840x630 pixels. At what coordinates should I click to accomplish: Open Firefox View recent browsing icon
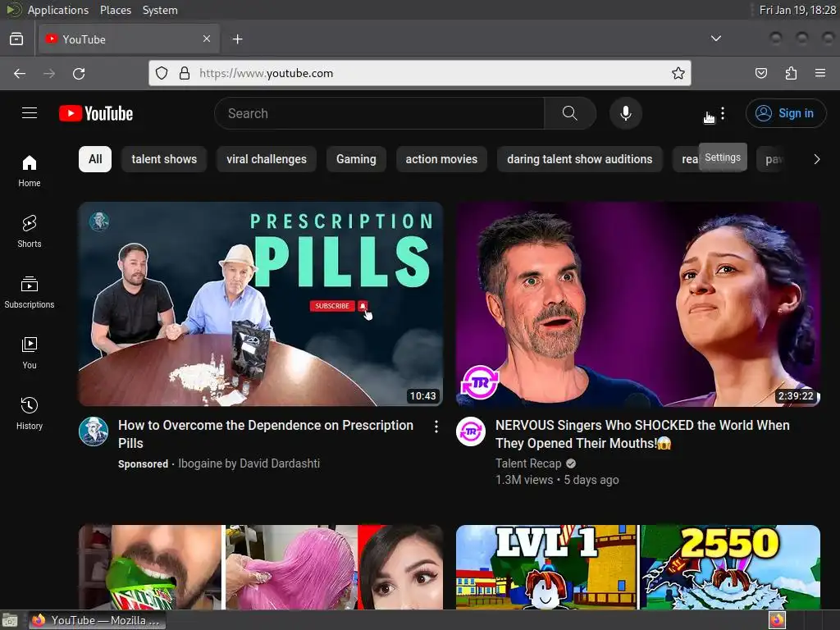tap(16, 39)
